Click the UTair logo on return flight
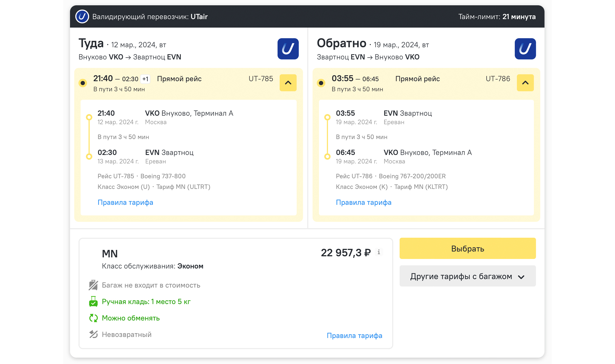 point(525,49)
